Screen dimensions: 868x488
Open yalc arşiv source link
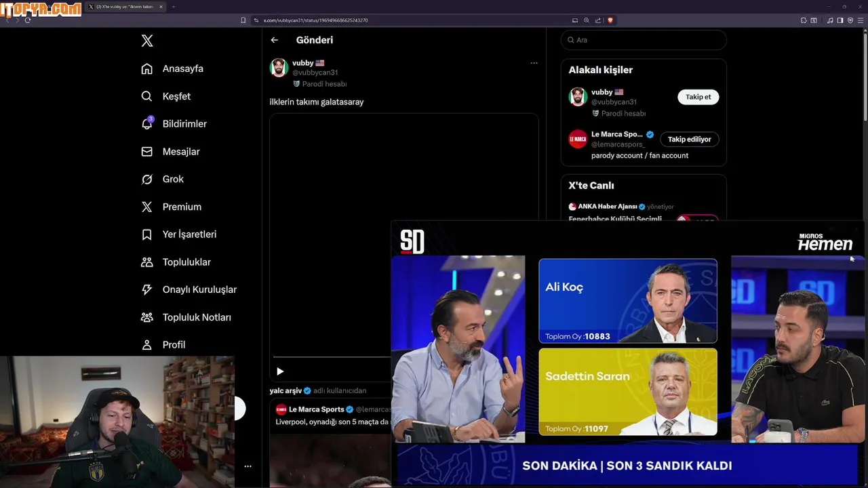click(x=285, y=390)
